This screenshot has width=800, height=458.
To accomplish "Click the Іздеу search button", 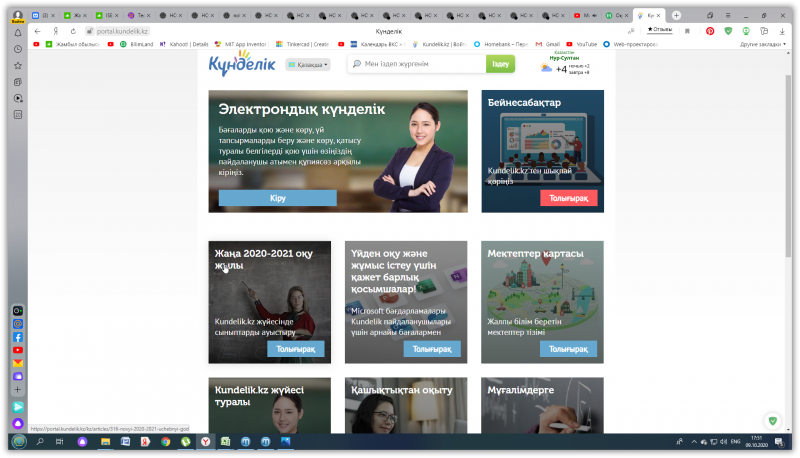I will tap(500, 64).
